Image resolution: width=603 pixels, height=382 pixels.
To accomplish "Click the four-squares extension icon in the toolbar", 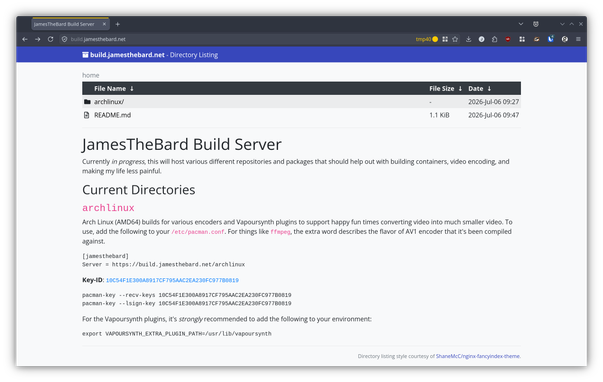I will pos(522,39).
